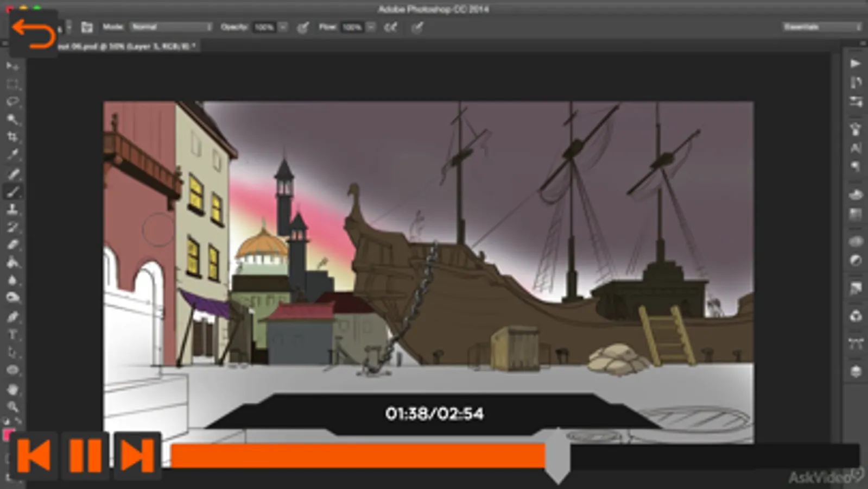Skip to the previous video

pos(34,455)
